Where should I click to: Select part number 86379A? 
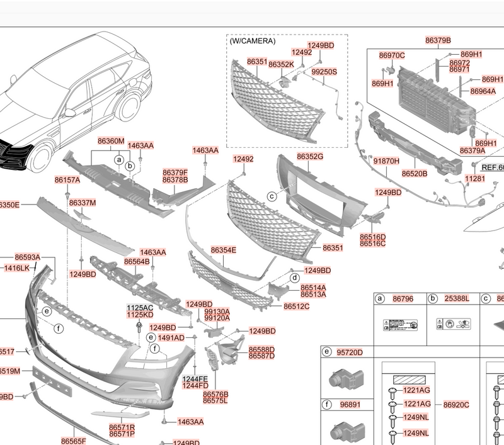coord(472,150)
